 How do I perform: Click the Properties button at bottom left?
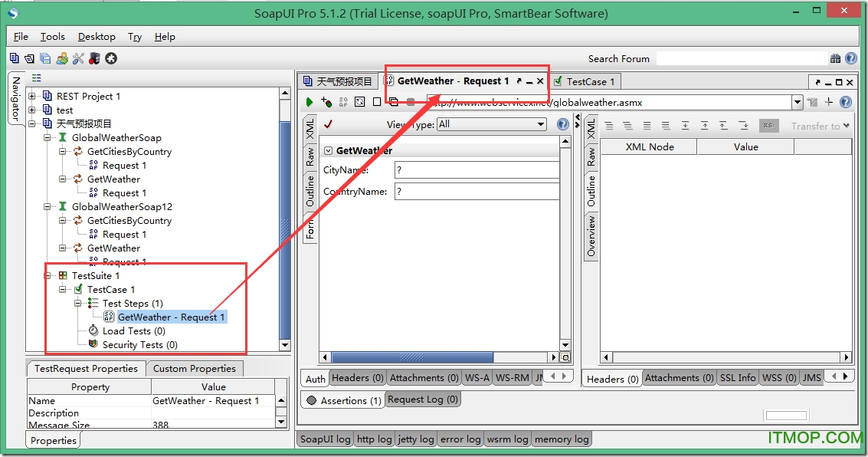click(x=53, y=440)
